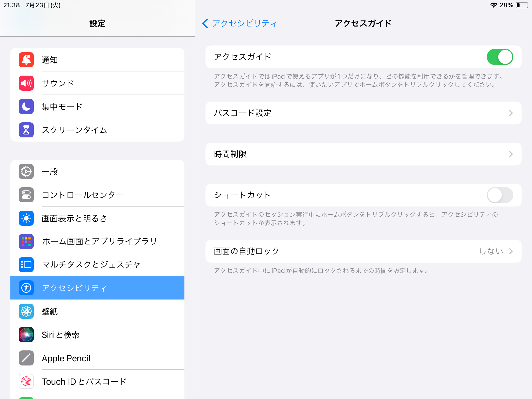Turn off the アクセスガイド switch
Image resolution: width=532 pixels, height=399 pixels.
point(500,57)
